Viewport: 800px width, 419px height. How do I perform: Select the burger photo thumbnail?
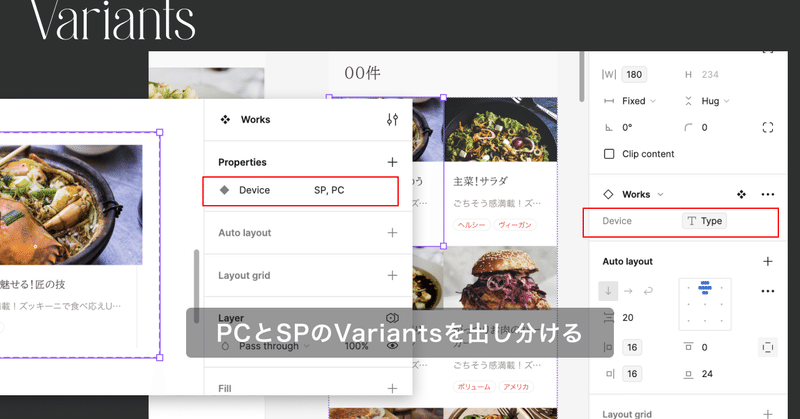tap(501, 278)
